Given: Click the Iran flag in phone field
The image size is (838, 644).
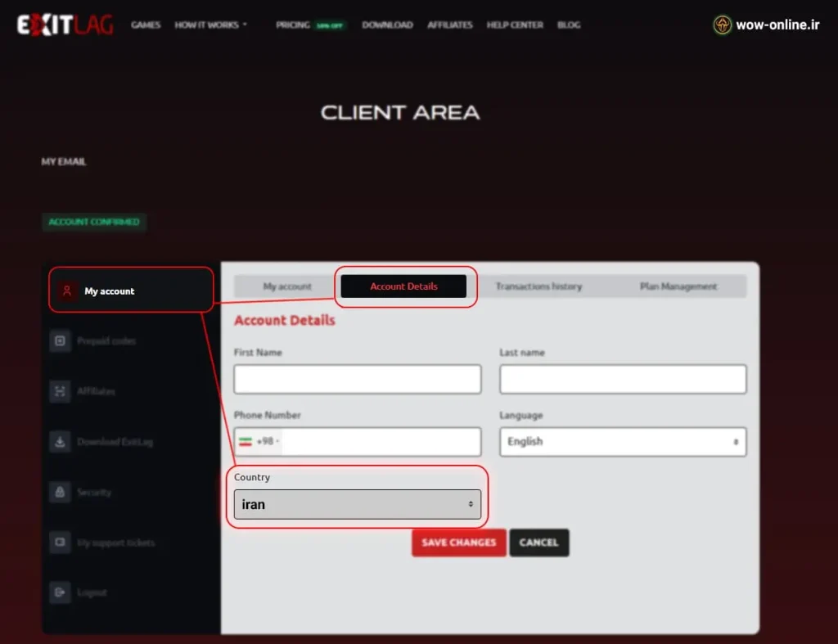Looking at the screenshot, I should click(246, 441).
